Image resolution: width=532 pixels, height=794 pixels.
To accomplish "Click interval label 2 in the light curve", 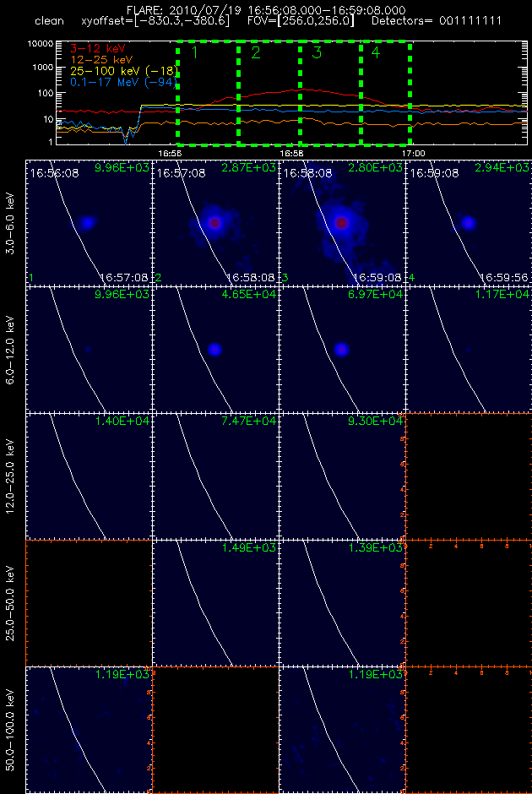I will click(x=256, y=52).
